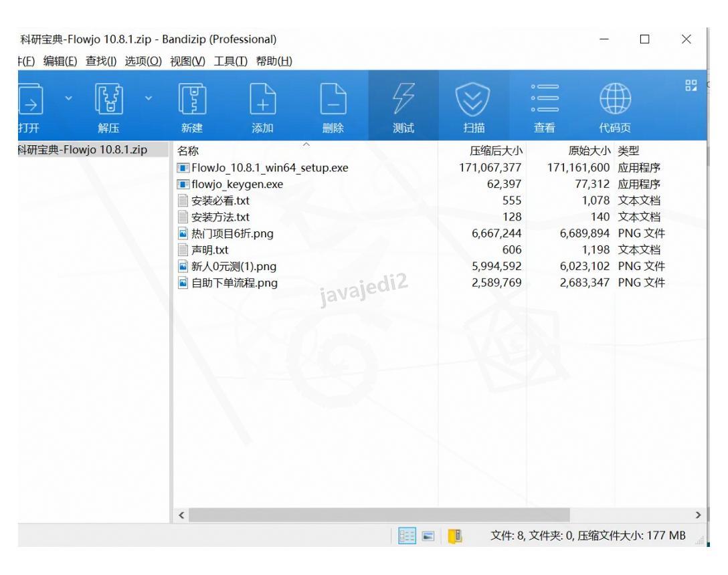Click the original size value 6,689,894
Screen dimensions: 728x575
coord(585,233)
